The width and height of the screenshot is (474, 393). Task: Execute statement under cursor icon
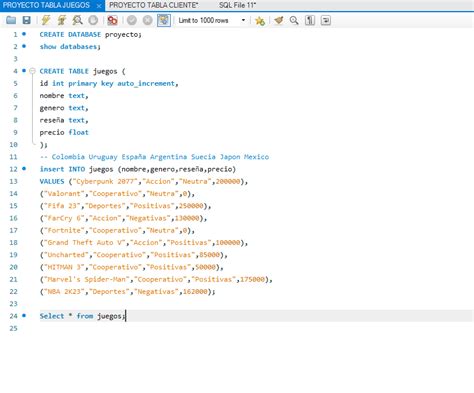(61, 20)
